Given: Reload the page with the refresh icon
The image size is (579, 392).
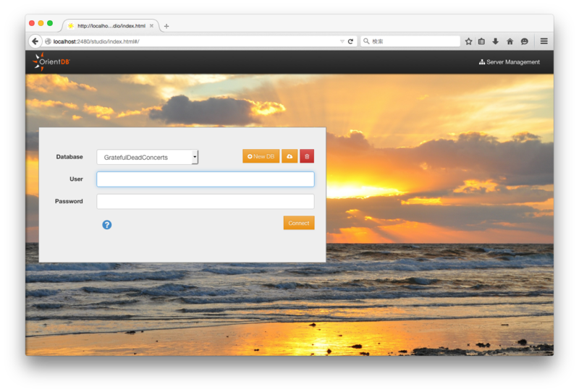Looking at the screenshot, I should coord(350,41).
